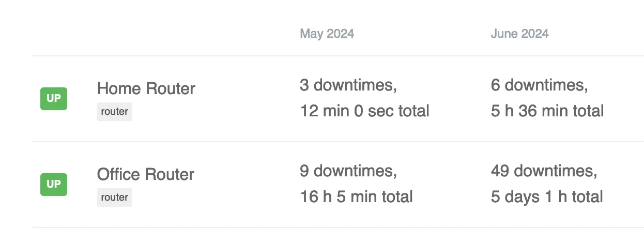This screenshot has width=644, height=242.
Task: Click the router tag under Home Router
Action: (x=114, y=111)
